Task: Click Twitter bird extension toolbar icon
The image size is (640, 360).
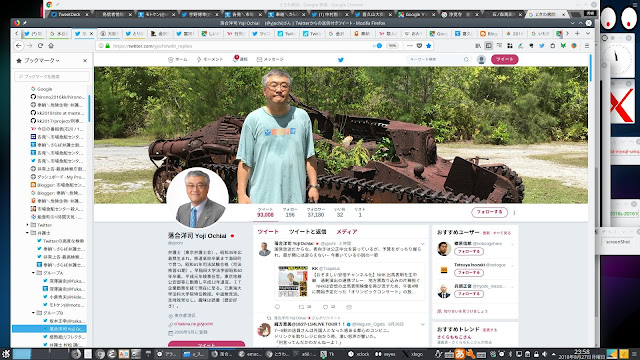Action: click(542, 46)
